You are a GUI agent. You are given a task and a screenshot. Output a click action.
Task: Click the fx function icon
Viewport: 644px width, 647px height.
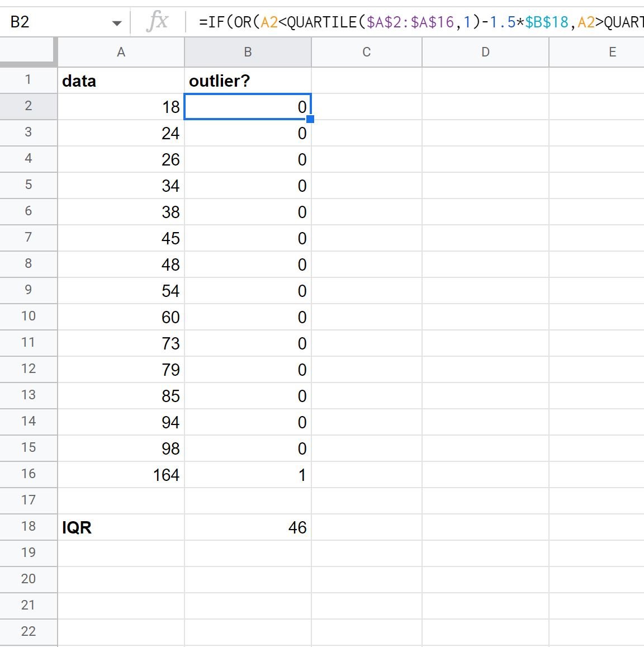point(157,21)
